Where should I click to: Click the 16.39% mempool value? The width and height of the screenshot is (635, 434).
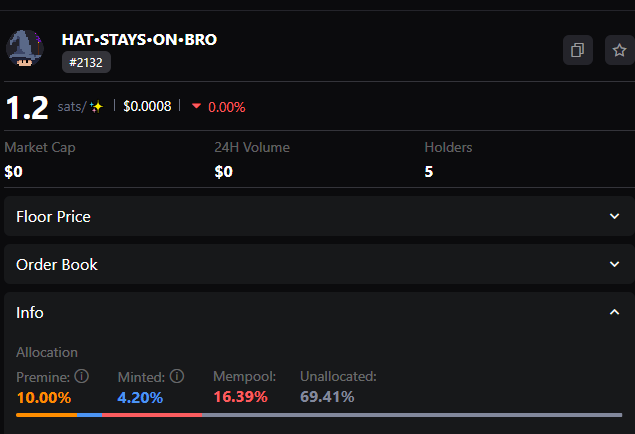pos(241,397)
